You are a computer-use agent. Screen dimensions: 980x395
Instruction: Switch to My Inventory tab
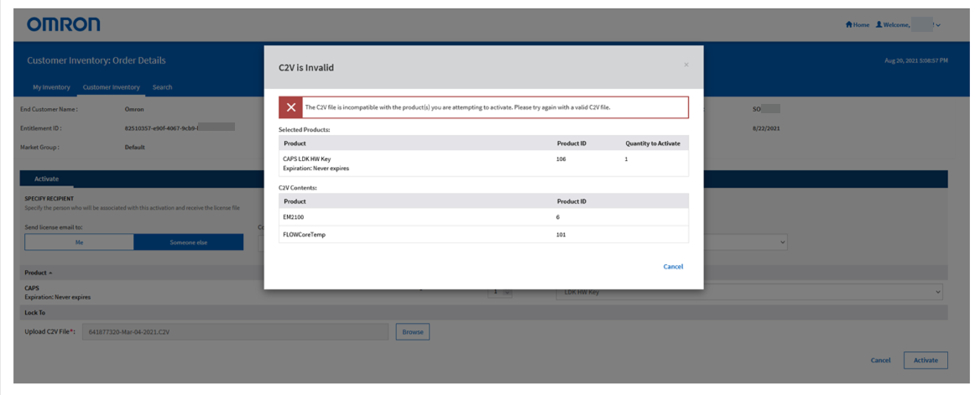(51, 87)
